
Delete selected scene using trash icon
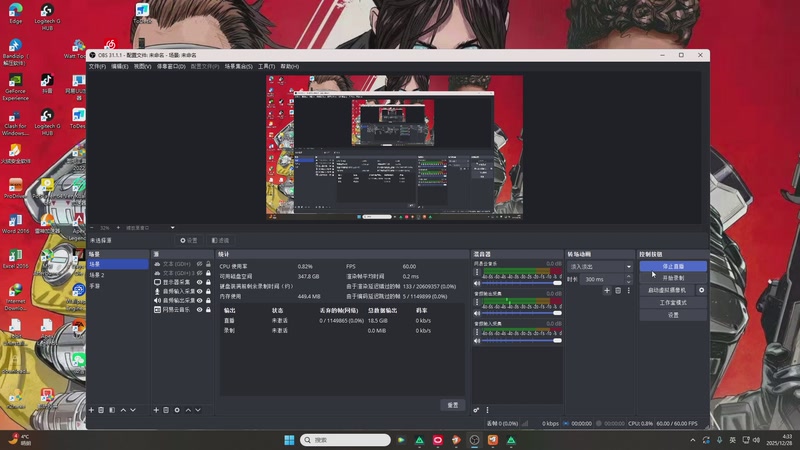[x=101, y=410]
